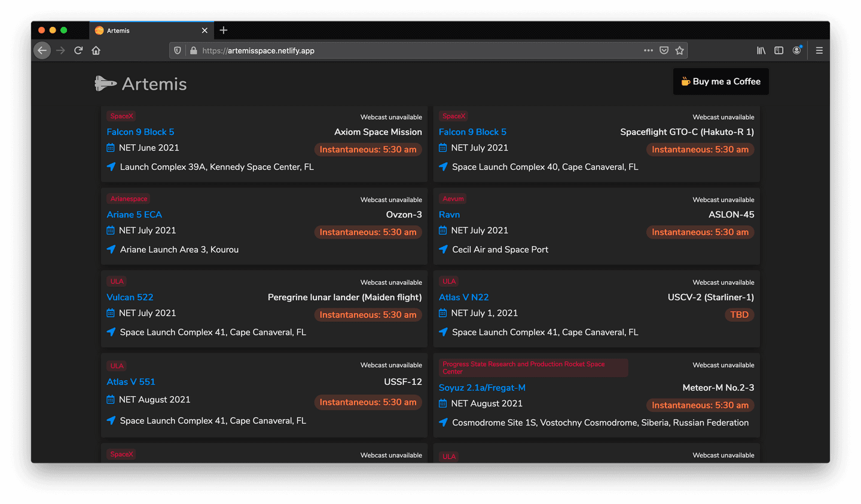Save page to Pocket icon
The image size is (861, 504).
pos(664,51)
